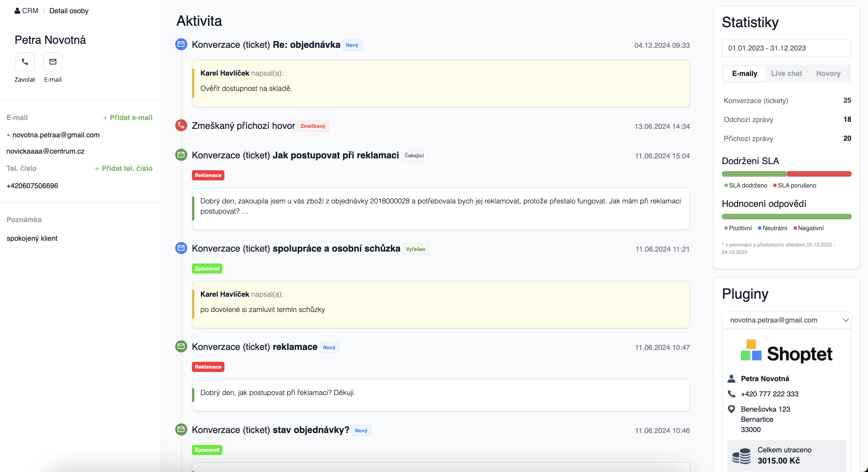Click the red missed call timeline icon
Screen dimensions: 868x472
pos(181,125)
